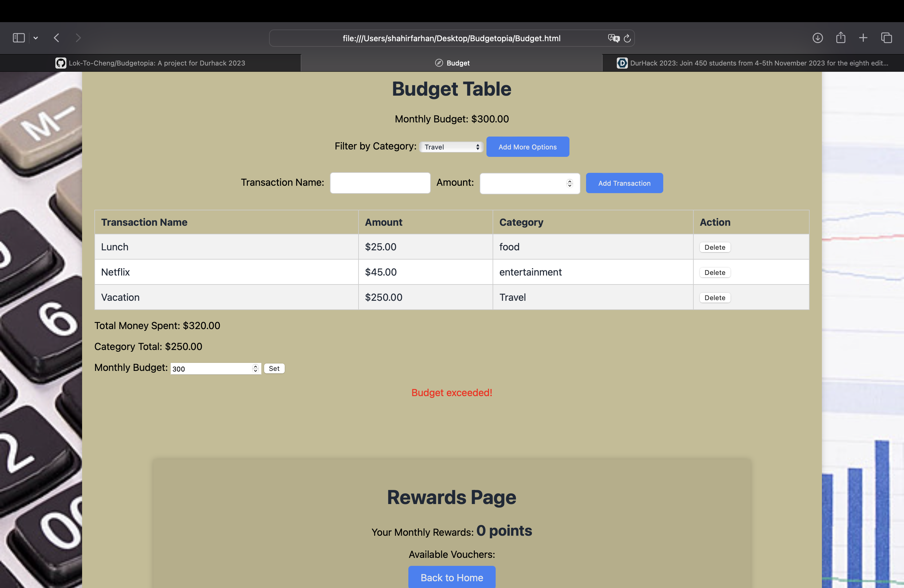904x588 pixels.
Task: Open a new tab with plus icon
Action: [x=863, y=38]
